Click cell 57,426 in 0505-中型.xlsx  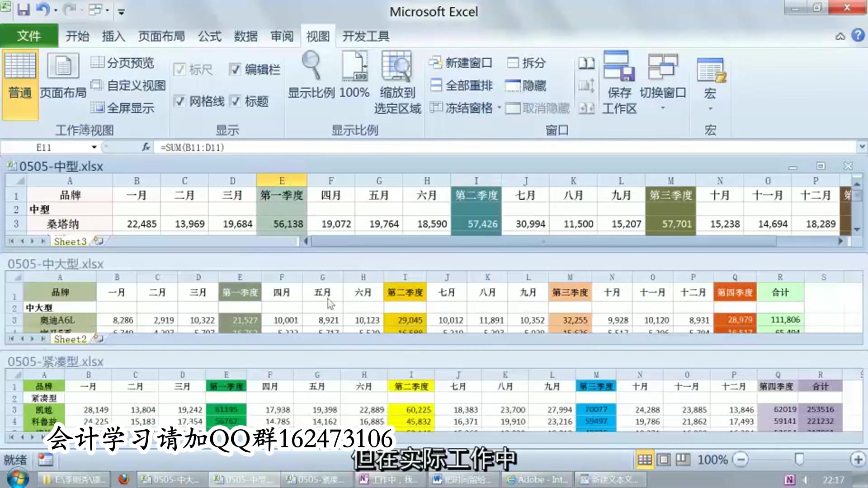476,224
